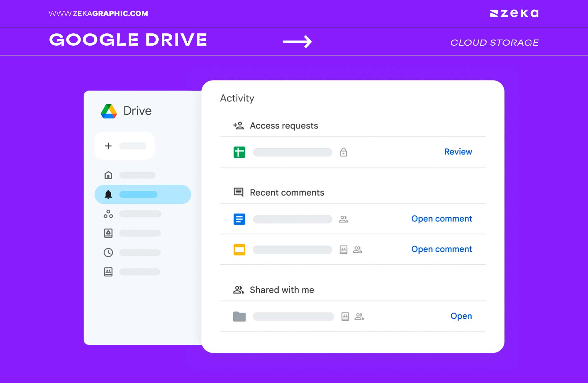Click the contacts icon at the sidebar bottom
Screen dimensions: 588x383
coord(108,272)
